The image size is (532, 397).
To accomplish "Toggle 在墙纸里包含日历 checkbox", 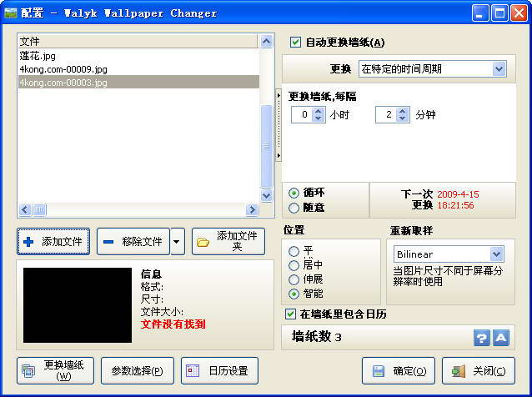I will (x=290, y=314).
